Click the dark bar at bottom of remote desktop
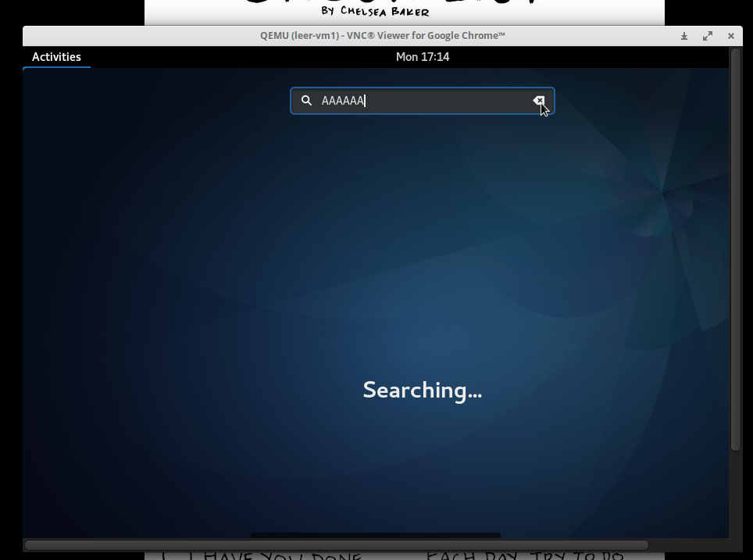 [375, 535]
